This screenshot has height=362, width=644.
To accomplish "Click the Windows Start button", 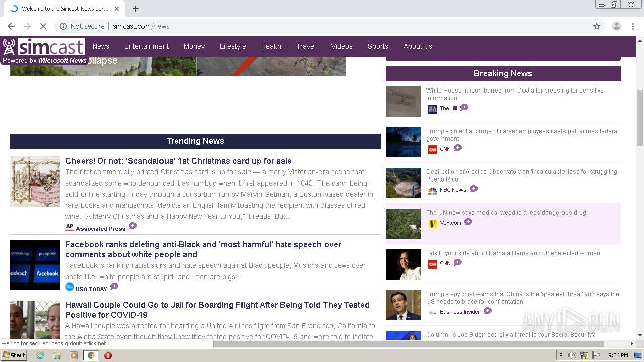I will click(x=14, y=355).
